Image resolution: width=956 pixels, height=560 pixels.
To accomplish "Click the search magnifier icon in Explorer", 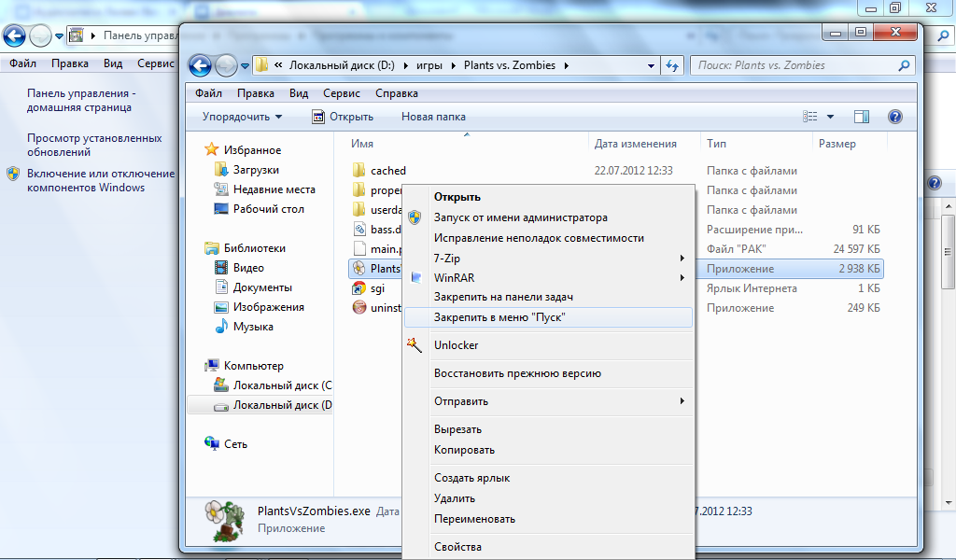I will (904, 65).
